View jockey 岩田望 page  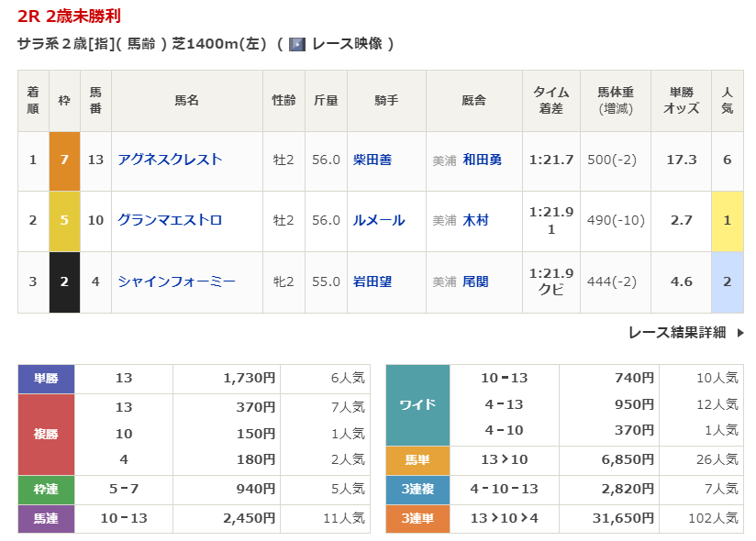point(372,282)
